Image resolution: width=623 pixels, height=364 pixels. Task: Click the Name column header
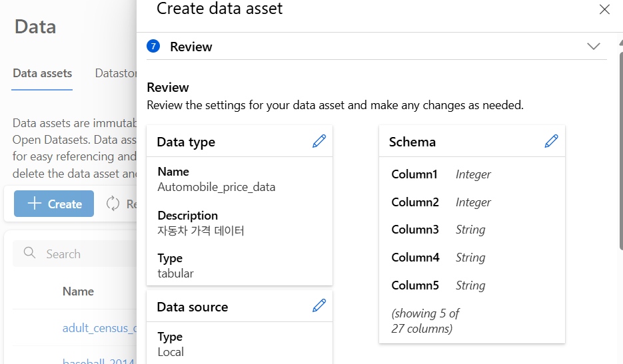click(x=78, y=291)
